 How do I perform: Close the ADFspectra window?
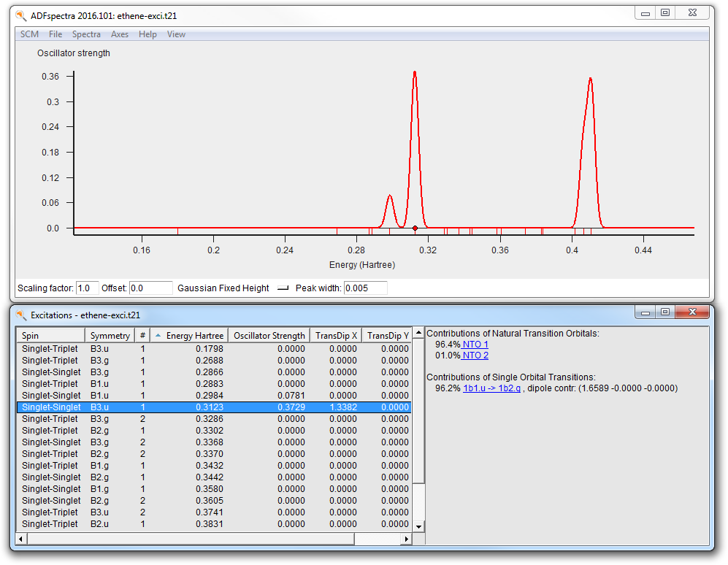pos(692,13)
